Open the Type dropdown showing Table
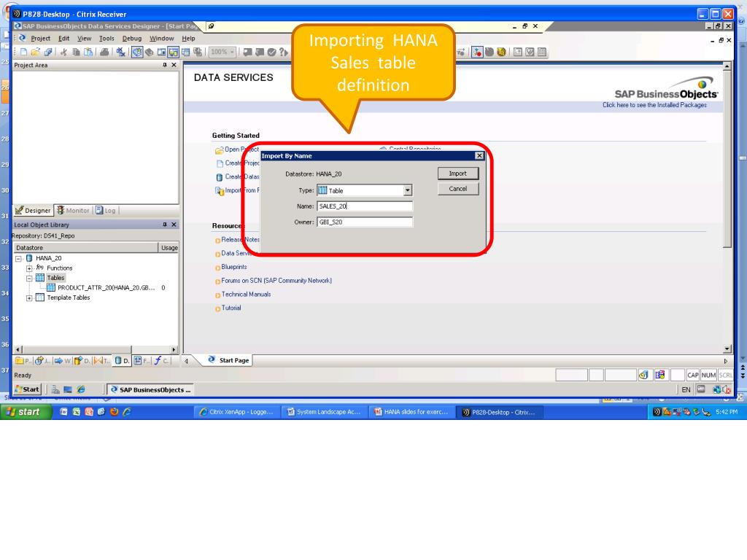 tap(407, 190)
